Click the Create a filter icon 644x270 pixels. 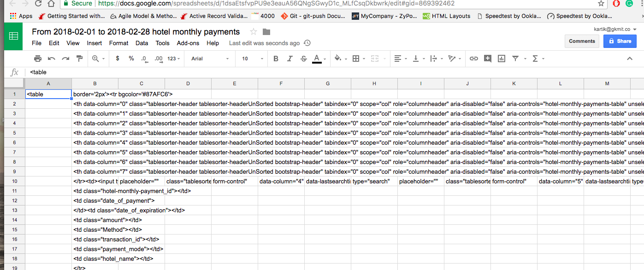click(x=515, y=59)
